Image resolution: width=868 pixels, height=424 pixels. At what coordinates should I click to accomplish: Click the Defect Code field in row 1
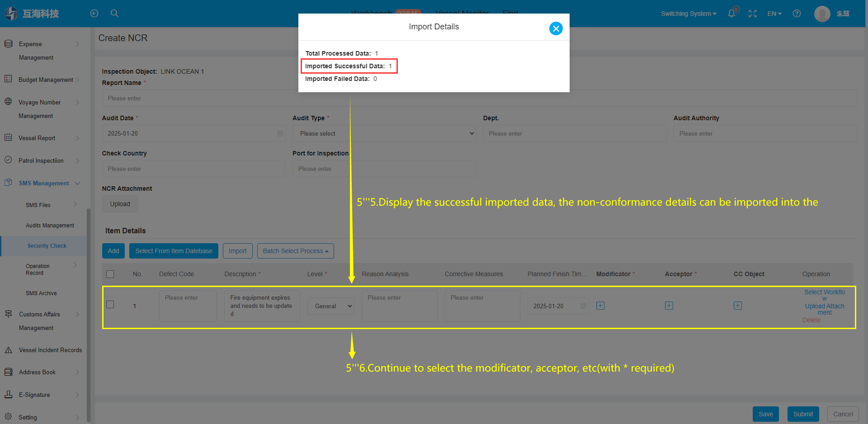pyautogui.click(x=188, y=306)
